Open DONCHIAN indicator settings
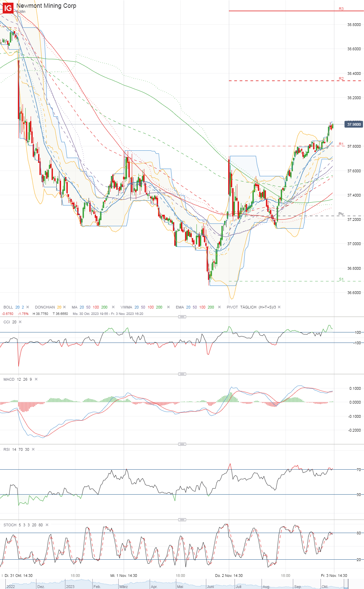This screenshot has width=364, height=589. click(x=45, y=307)
